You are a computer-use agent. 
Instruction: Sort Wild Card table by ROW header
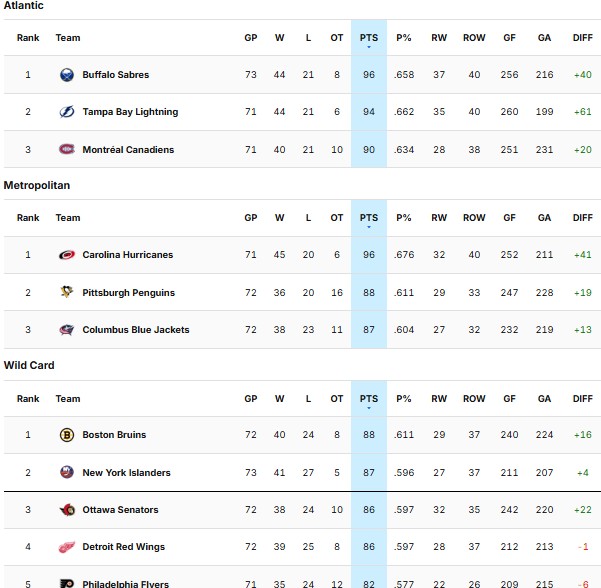pos(474,398)
